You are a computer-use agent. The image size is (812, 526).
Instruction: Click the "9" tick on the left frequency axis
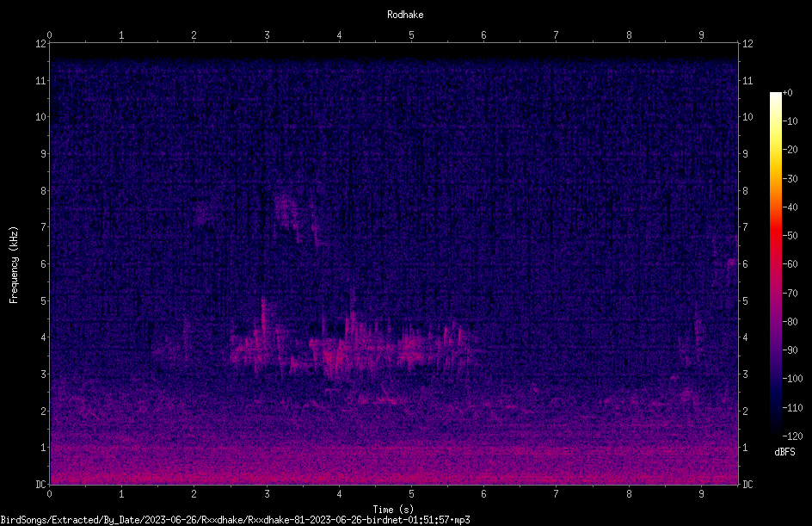coord(43,154)
